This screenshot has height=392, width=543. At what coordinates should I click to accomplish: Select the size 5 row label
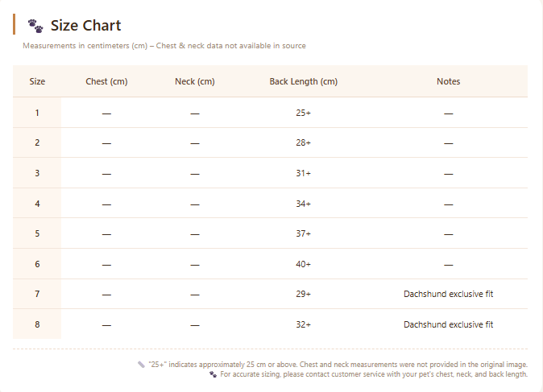point(37,233)
